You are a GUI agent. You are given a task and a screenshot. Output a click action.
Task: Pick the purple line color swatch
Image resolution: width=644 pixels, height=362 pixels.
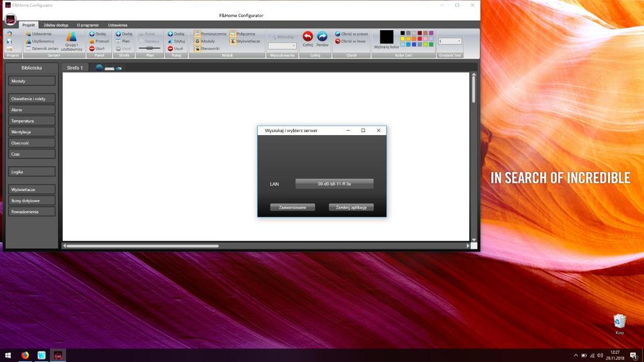431,33
